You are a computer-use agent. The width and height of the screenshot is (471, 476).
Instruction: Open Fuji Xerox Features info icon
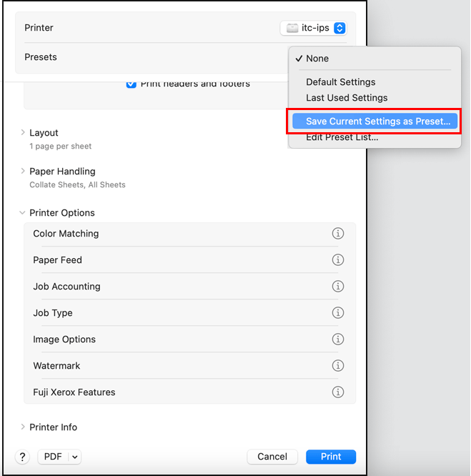click(x=338, y=392)
